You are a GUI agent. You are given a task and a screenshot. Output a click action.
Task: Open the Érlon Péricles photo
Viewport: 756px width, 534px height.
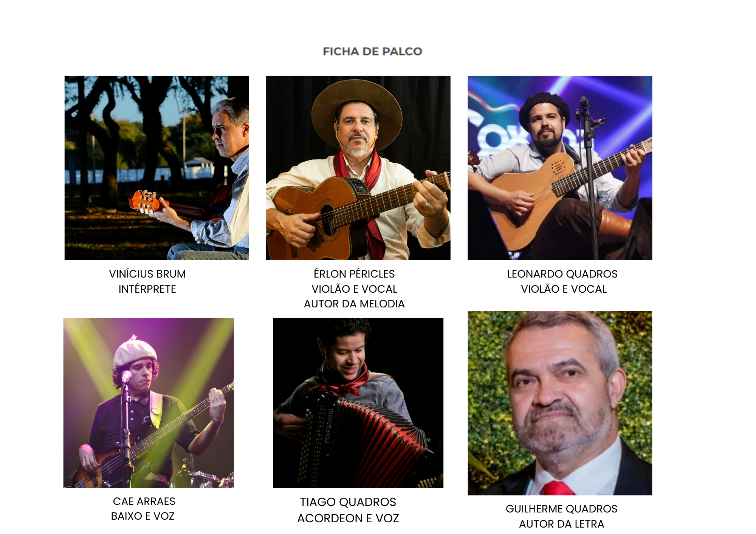click(358, 168)
